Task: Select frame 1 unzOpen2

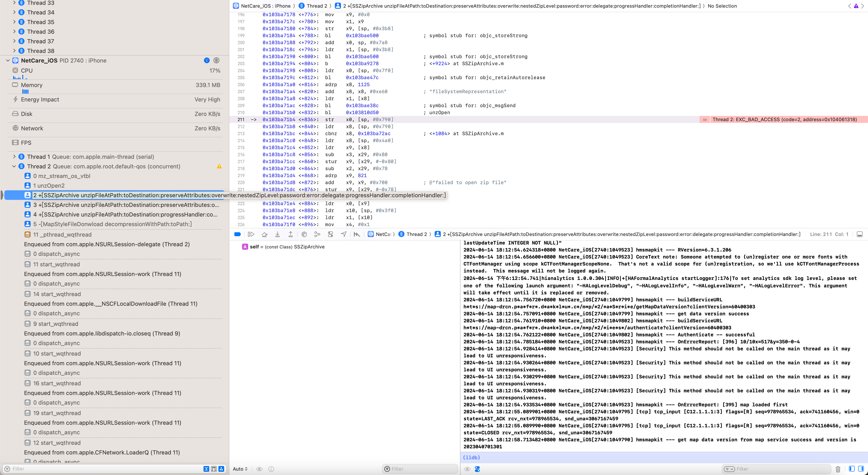Action: (x=49, y=185)
